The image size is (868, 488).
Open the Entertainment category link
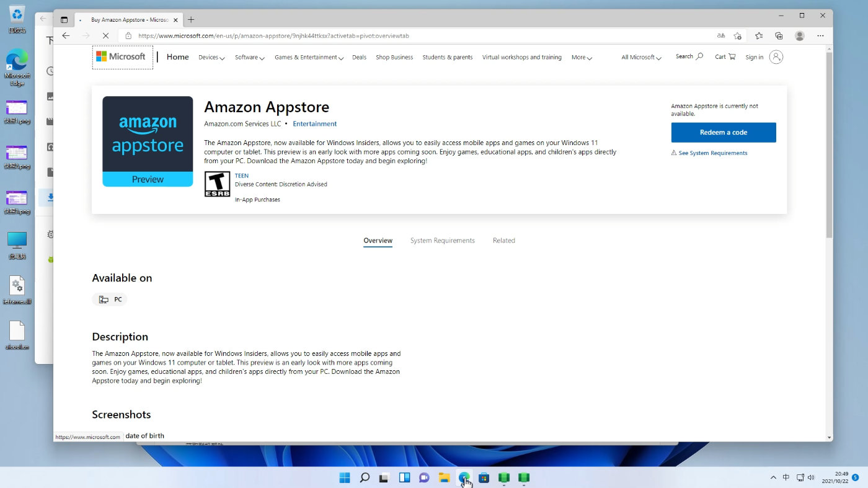[x=315, y=124]
